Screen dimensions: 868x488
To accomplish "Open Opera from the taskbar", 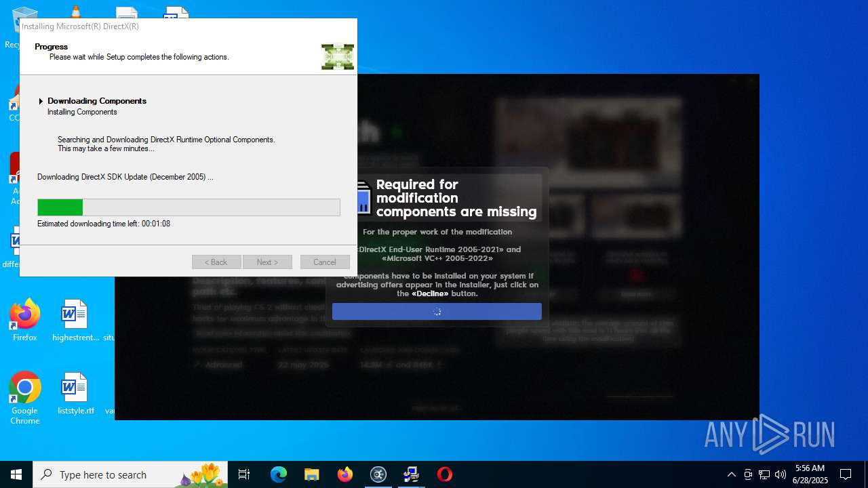I will pos(445,474).
